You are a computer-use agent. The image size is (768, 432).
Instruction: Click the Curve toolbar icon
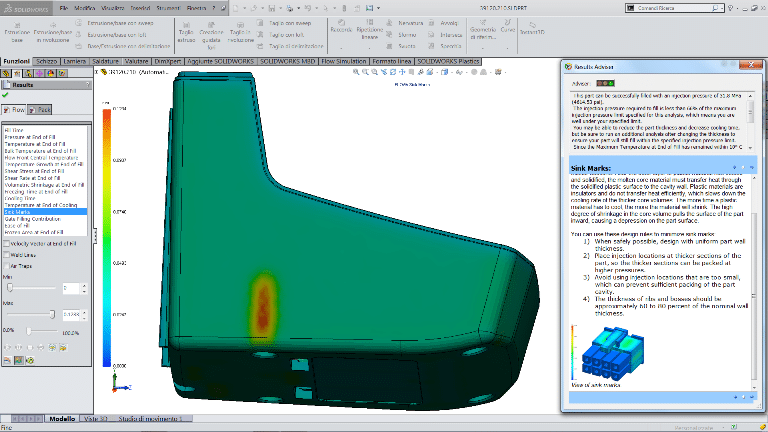tap(508, 24)
